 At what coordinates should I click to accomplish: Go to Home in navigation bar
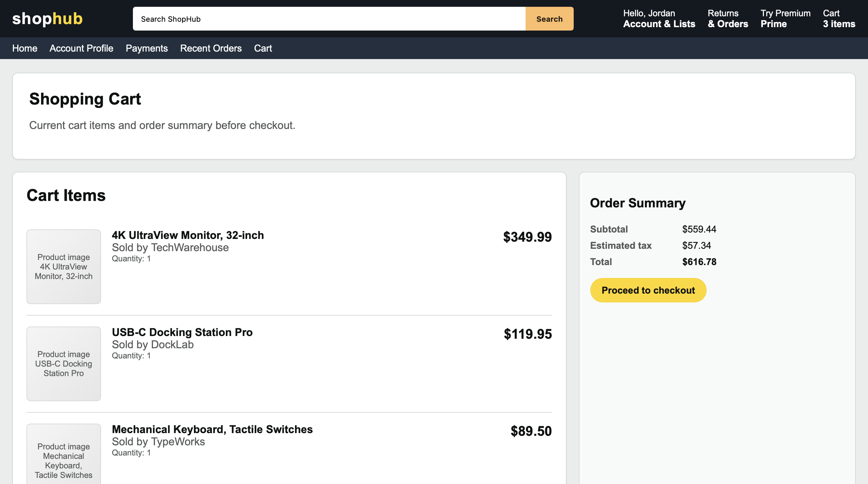pyautogui.click(x=25, y=48)
